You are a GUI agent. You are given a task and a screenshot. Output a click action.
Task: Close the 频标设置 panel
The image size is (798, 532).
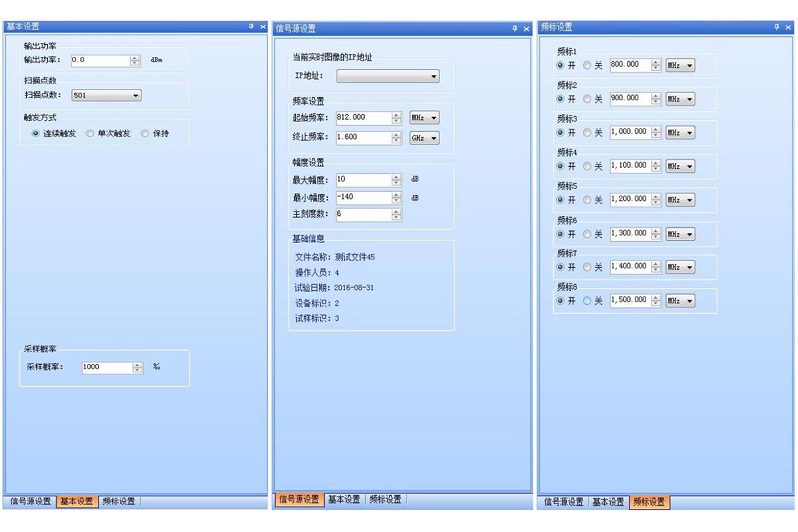pos(788,27)
